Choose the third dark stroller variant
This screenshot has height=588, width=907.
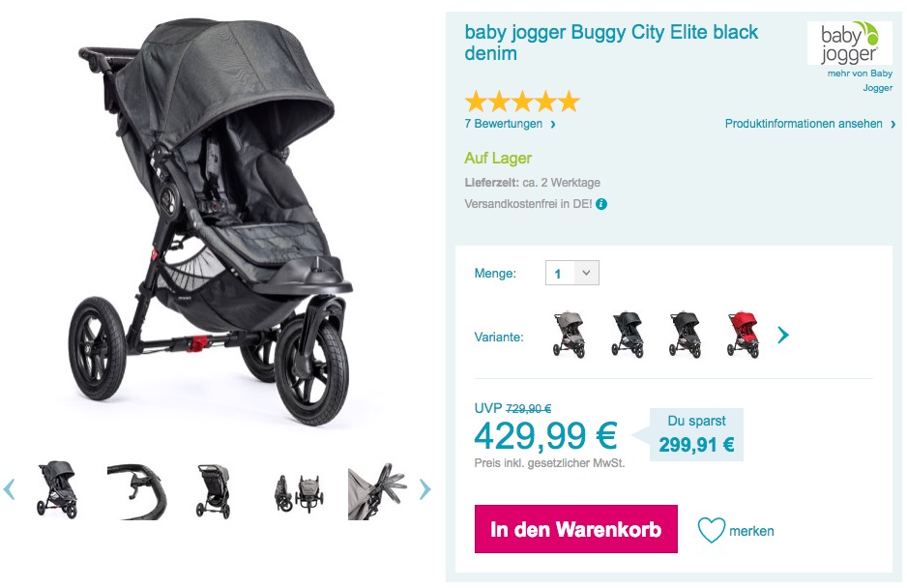pos(686,335)
